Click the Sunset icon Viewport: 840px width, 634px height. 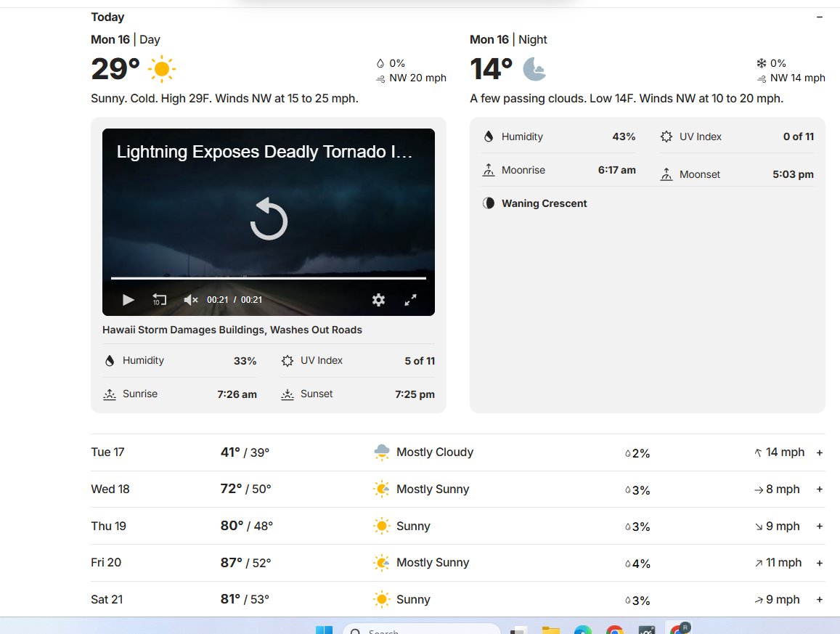pos(288,394)
